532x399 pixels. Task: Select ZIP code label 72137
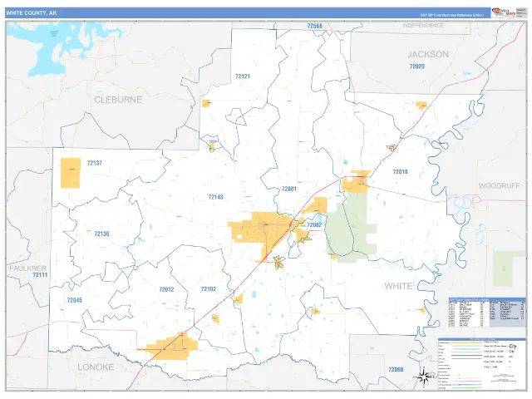pos(94,163)
